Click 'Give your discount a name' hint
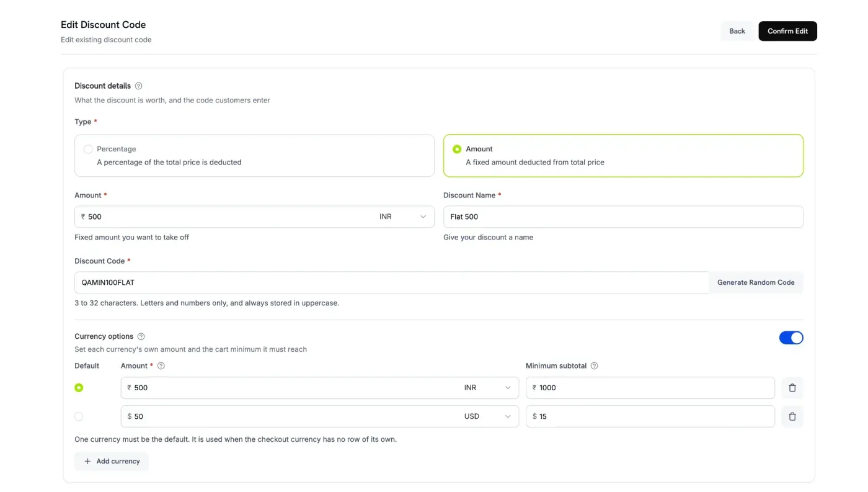Image resolution: width=868 pixels, height=492 pixels. click(x=488, y=237)
